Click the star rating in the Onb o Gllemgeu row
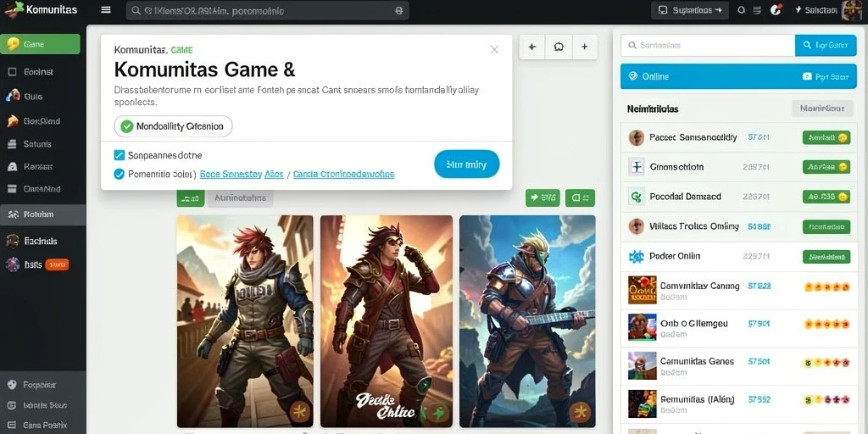This screenshot has width=868, height=434. (827, 324)
